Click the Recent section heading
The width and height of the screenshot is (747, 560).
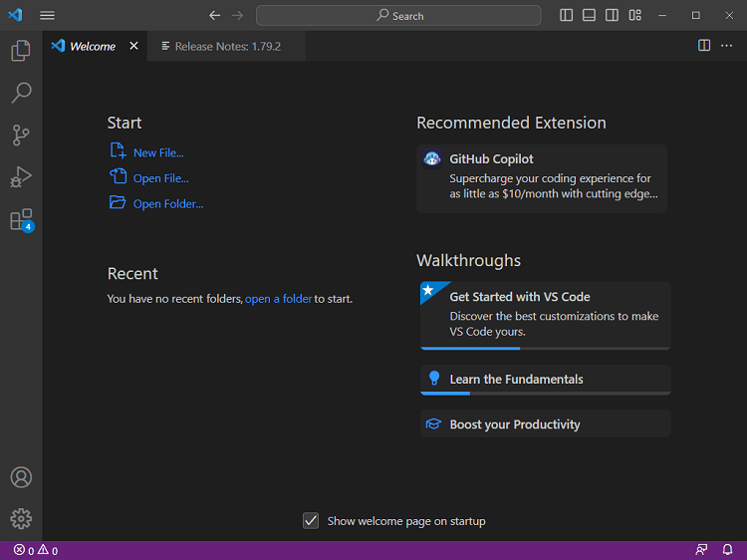point(132,274)
